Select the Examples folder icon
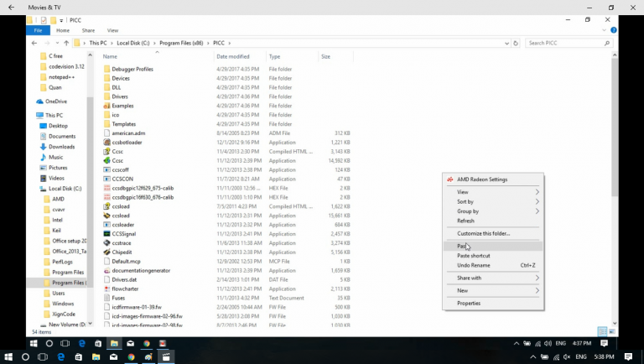 click(106, 106)
